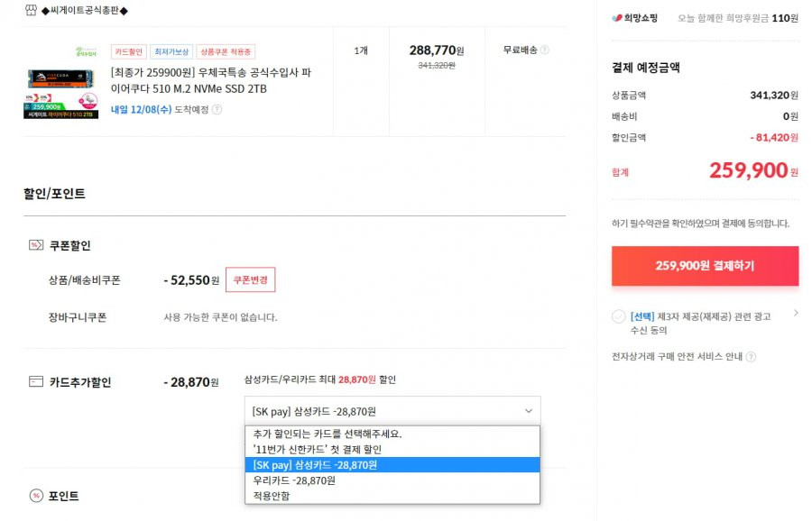Click the help icon next to 도착예정
This screenshot has height=521, width=812.
[x=217, y=110]
